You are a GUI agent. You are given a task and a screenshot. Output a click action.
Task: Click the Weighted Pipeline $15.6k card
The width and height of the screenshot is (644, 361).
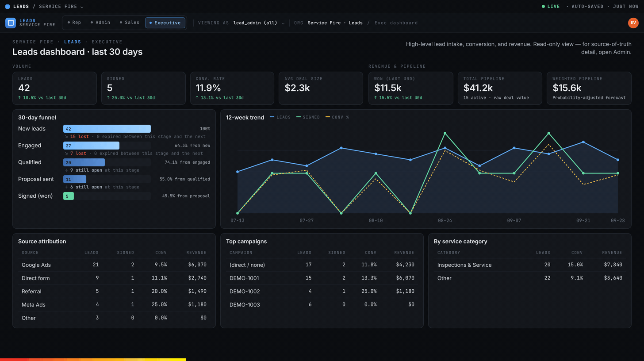[589, 88]
